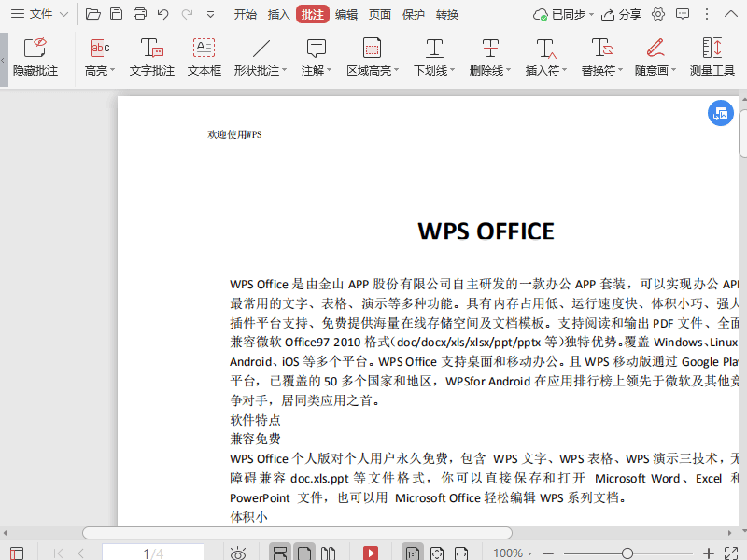747x560 pixels.
Task: Select the 文本框 text box tool
Action: 204,58
